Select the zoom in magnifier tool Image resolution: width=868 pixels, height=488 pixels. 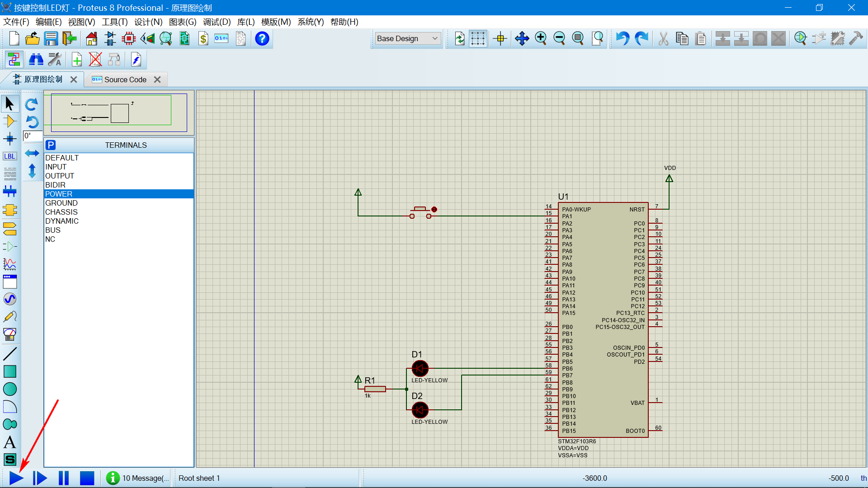(x=541, y=39)
